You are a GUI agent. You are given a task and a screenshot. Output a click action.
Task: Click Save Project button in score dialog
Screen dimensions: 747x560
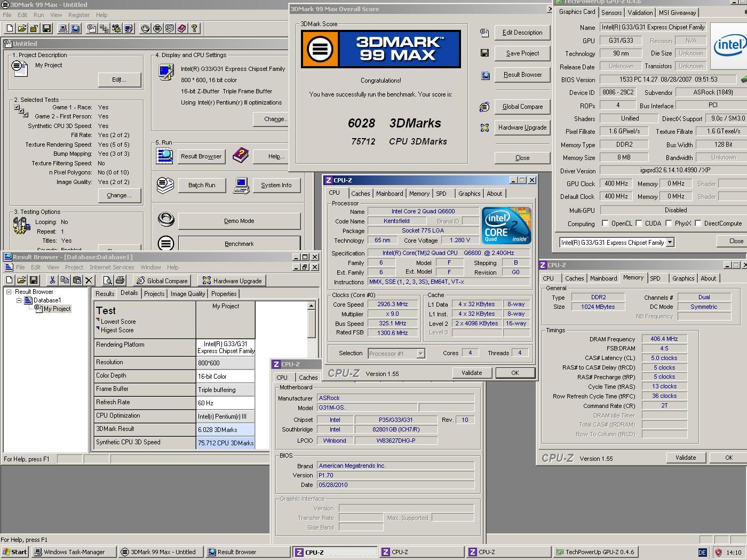522,53
